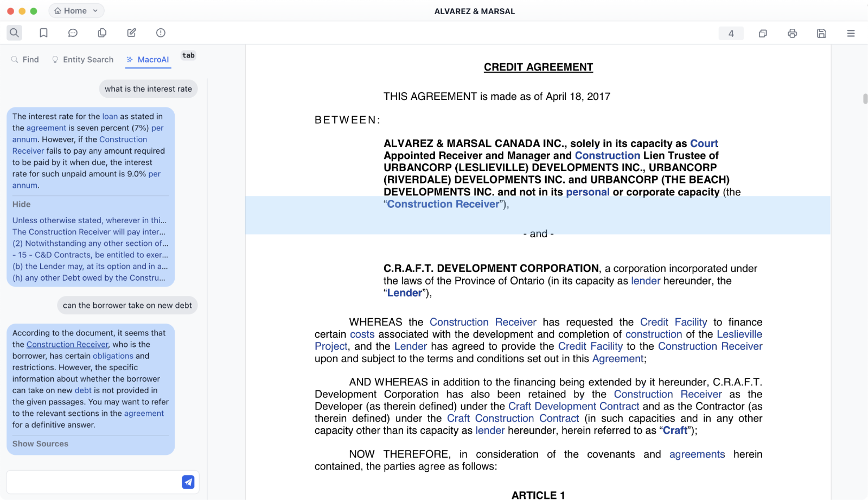Click the 'loan' link in interest answer
Screen dimensions: 868x500
click(x=110, y=116)
